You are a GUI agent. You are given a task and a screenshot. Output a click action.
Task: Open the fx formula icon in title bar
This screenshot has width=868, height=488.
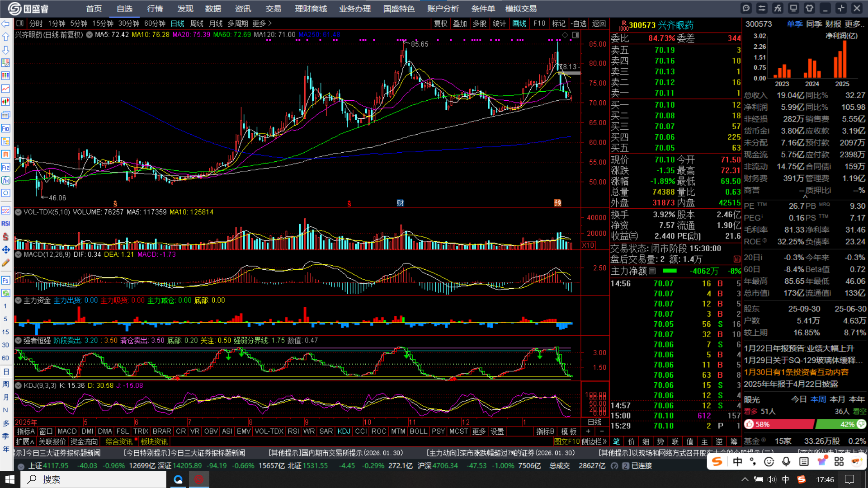tap(778, 8)
